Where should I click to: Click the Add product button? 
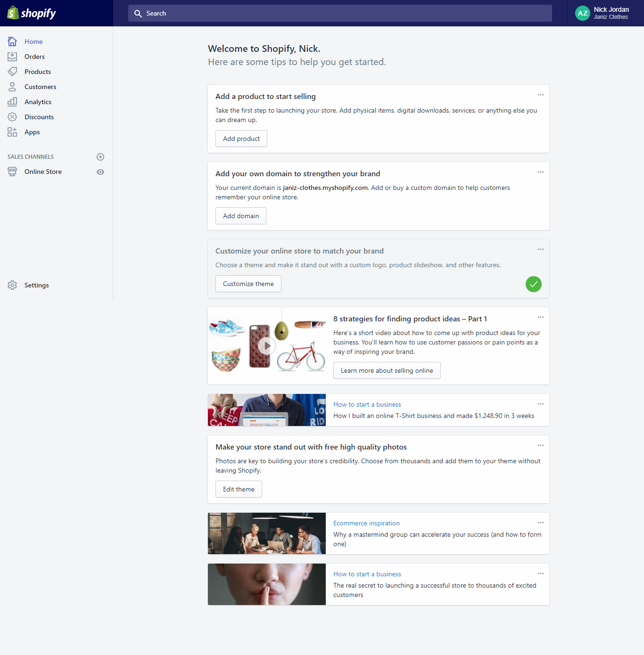point(241,139)
